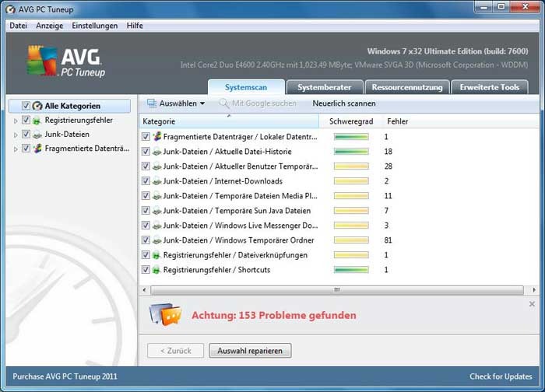Click icon of Internet-Downloads row

pyautogui.click(x=157, y=181)
